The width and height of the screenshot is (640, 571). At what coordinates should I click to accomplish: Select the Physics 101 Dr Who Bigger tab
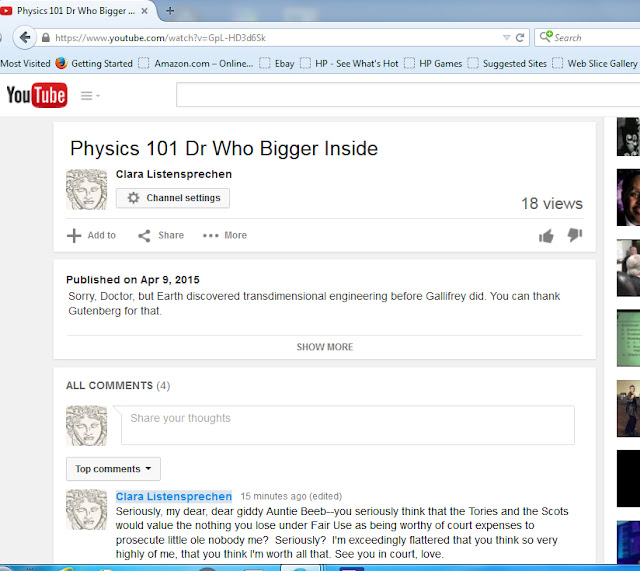coord(76,11)
